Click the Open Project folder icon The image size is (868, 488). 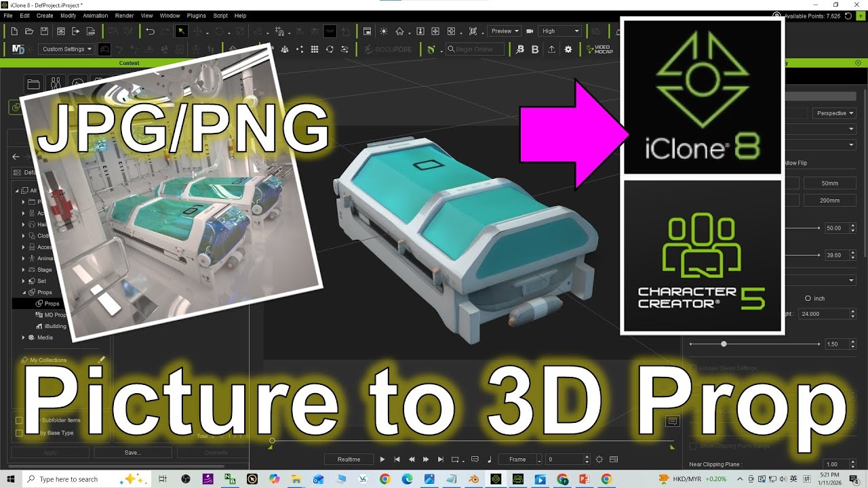29,31
